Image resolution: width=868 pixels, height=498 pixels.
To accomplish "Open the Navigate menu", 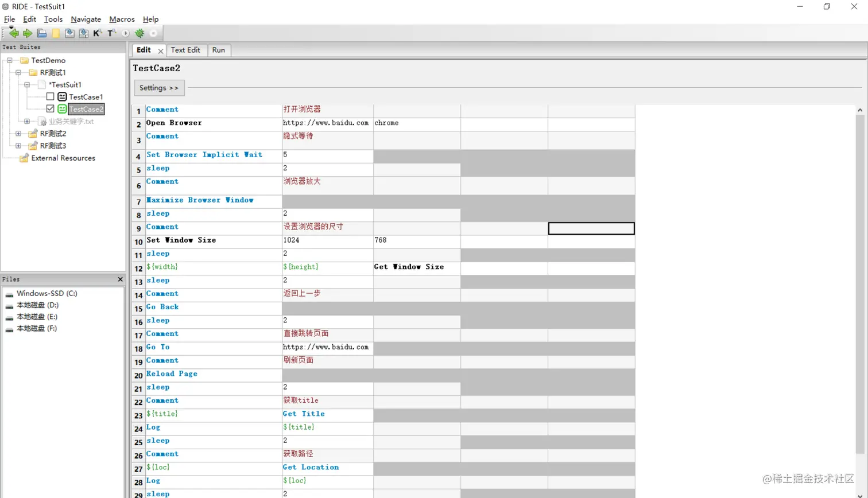I will [86, 19].
